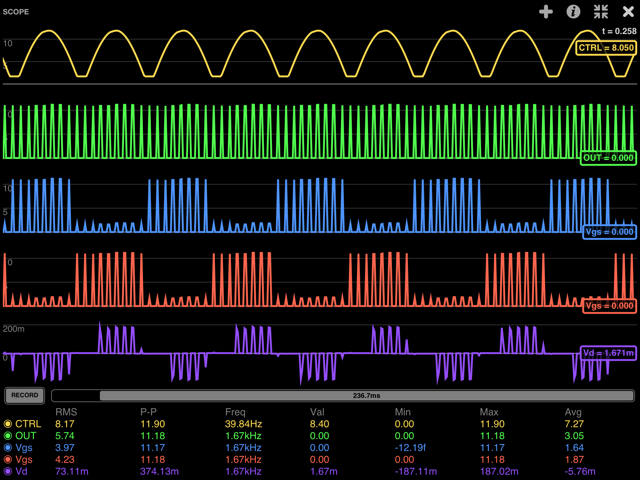The image size is (640, 480).
Task: Toggle the red Vgs channel dot
Action: pos(8,460)
